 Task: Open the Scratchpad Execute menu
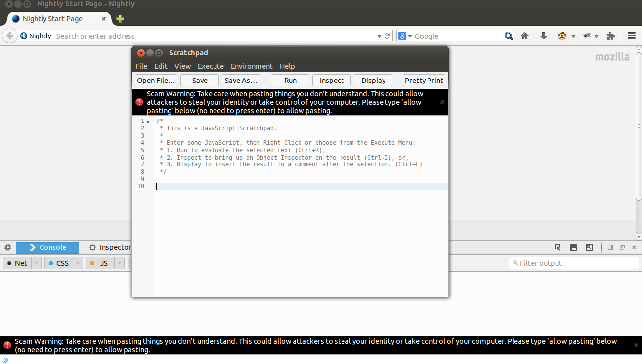(211, 66)
